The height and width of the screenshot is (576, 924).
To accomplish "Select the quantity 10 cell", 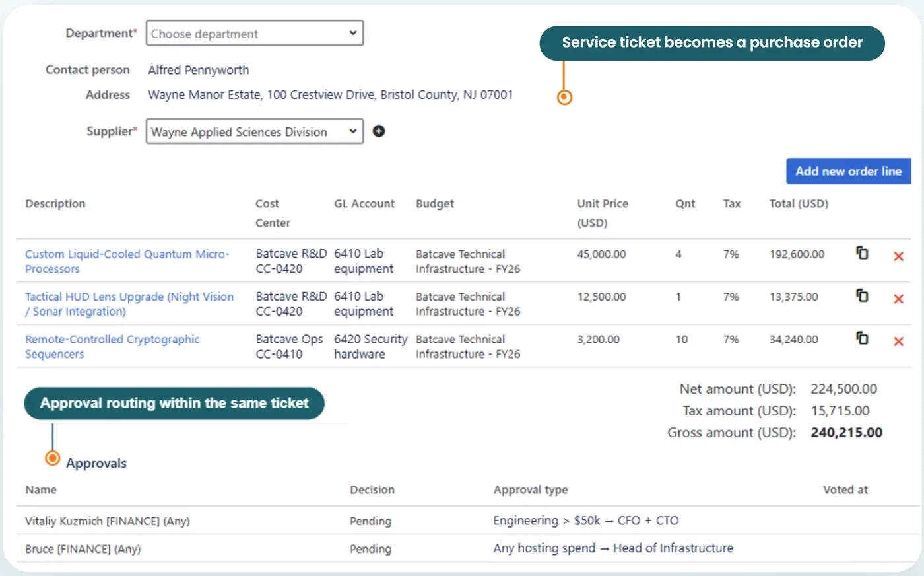I will 682,340.
